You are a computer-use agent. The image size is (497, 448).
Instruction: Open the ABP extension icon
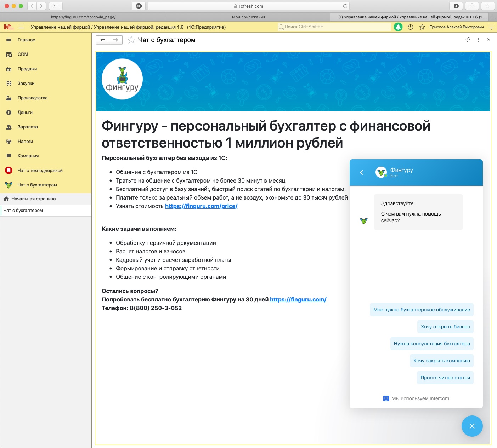pyautogui.click(x=139, y=6)
